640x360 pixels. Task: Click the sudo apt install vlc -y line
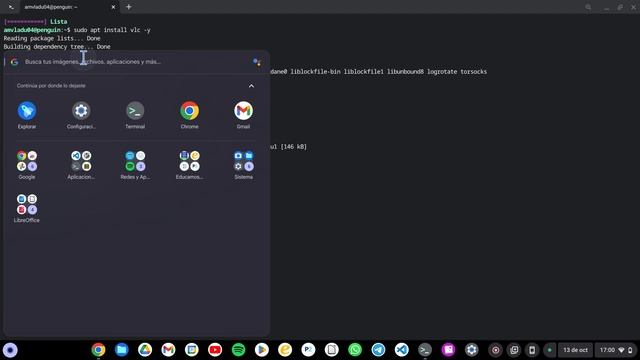(x=77, y=30)
